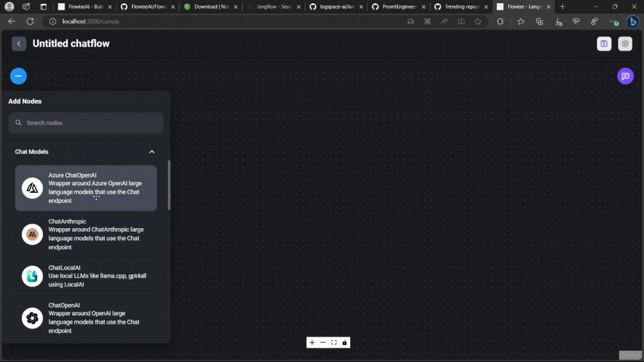Fit view on the canvas control

pos(334,343)
